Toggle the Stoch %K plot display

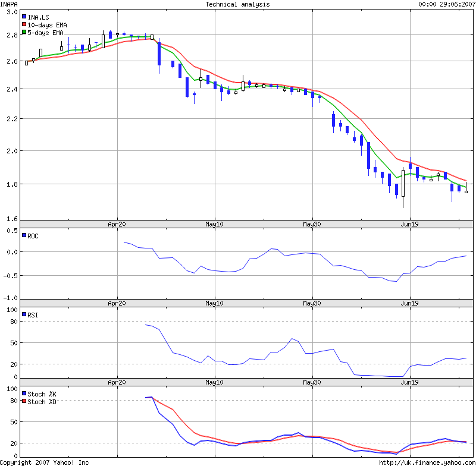[x=24, y=392]
